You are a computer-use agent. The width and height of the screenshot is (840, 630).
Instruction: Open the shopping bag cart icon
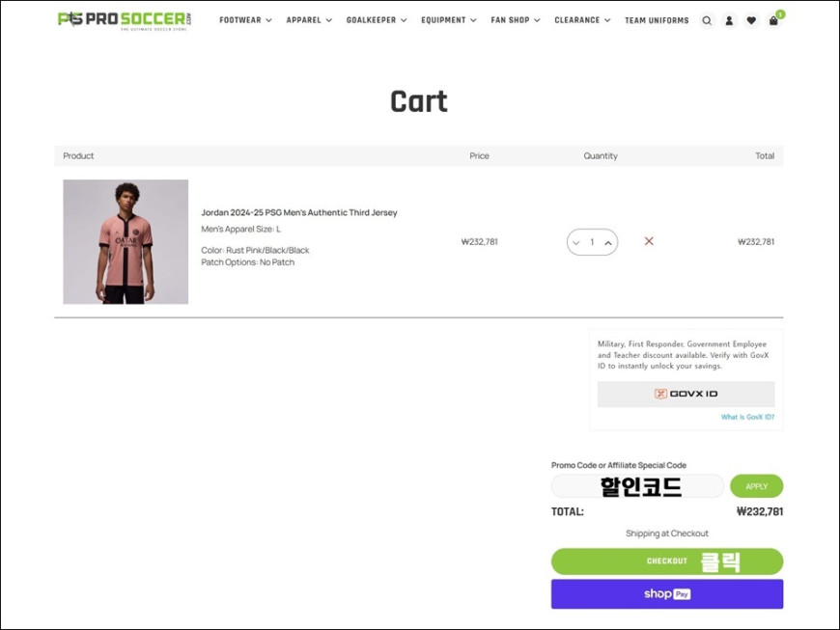point(773,21)
